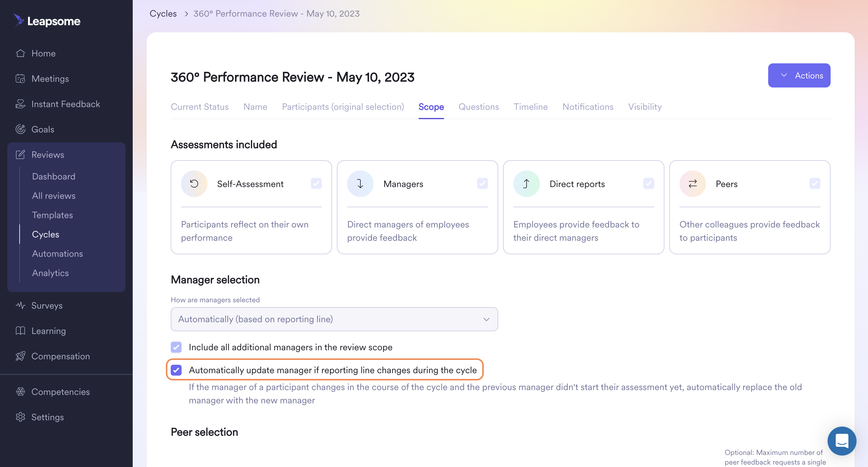Click 'Participants reflect on their own performance' text
The image size is (868, 467).
pyautogui.click(x=245, y=231)
